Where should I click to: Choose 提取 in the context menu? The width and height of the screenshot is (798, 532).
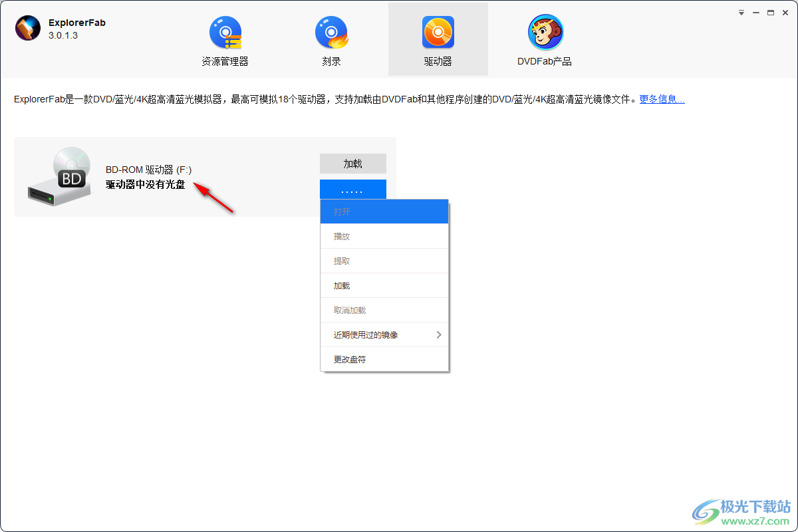384,261
